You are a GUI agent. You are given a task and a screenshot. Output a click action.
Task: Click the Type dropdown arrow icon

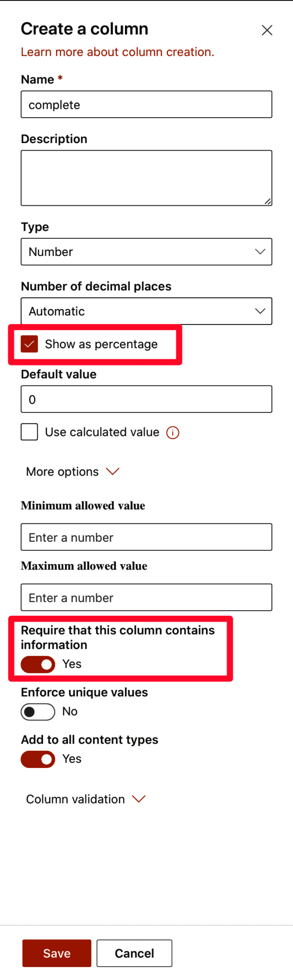click(260, 251)
